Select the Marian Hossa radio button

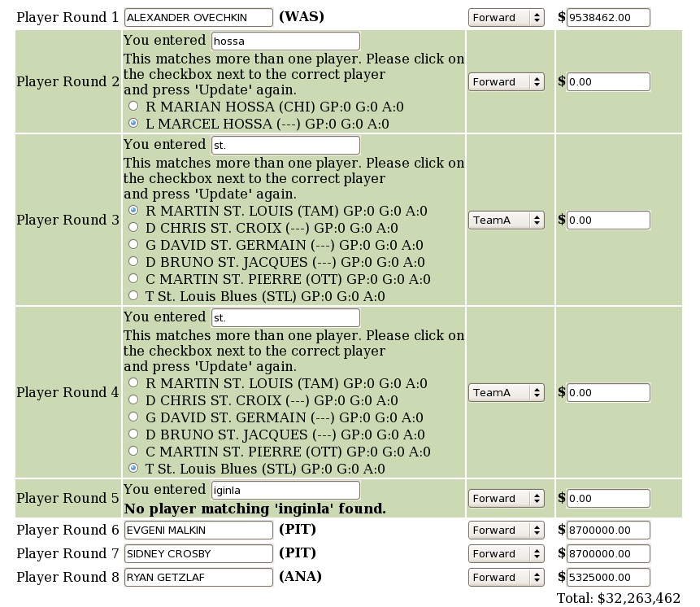point(133,106)
